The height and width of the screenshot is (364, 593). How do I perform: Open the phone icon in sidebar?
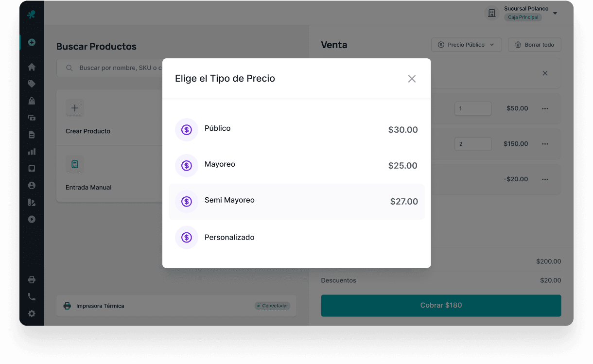(x=32, y=296)
